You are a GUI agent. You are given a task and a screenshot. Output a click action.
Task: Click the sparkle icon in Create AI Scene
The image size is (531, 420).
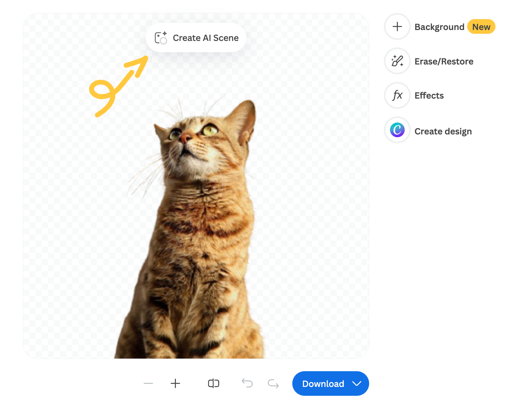pos(160,38)
